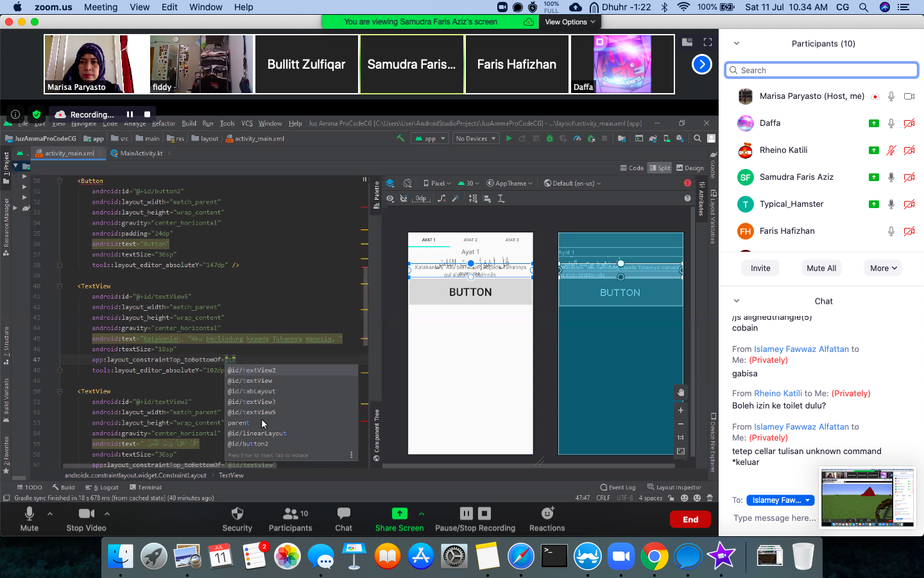Image resolution: width=924 pixels, height=578 pixels.
Task: Open Meeting menu in macOS menu bar
Action: click(x=101, y=7)
